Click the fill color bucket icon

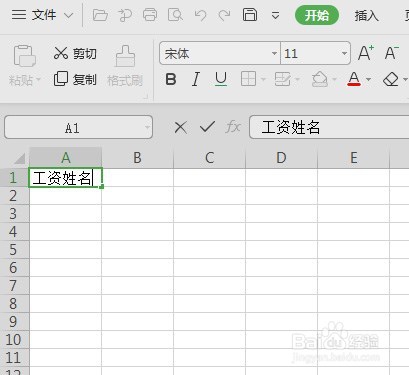tap(319, 79)
